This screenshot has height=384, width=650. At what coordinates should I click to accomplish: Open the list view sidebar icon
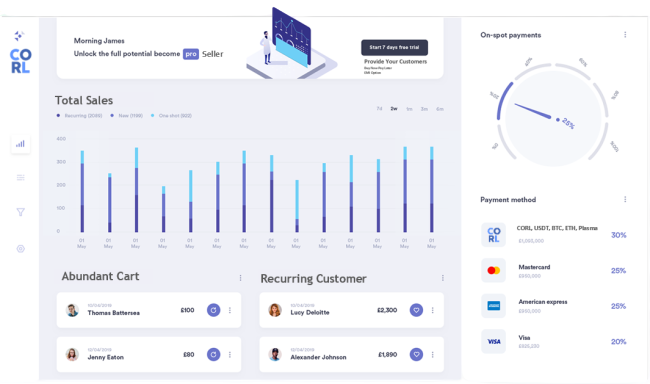(20, 177)
